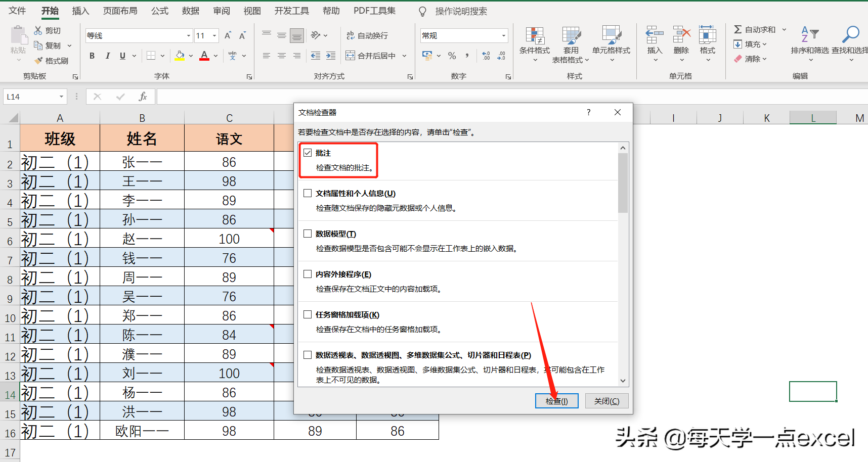This screenshot has height=462, width=868.
Task: Switch to the 公式 Formulas tab
Action: click(x=160, y=11)
